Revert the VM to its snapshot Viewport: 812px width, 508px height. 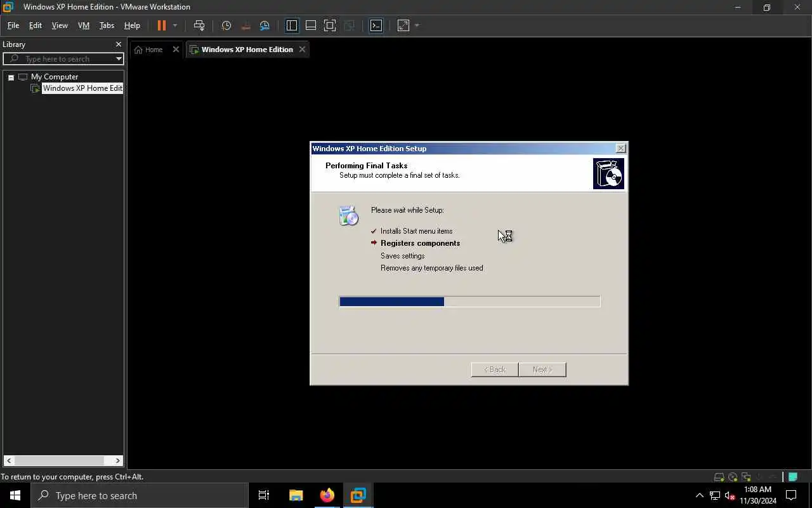(x=246, y=25)
